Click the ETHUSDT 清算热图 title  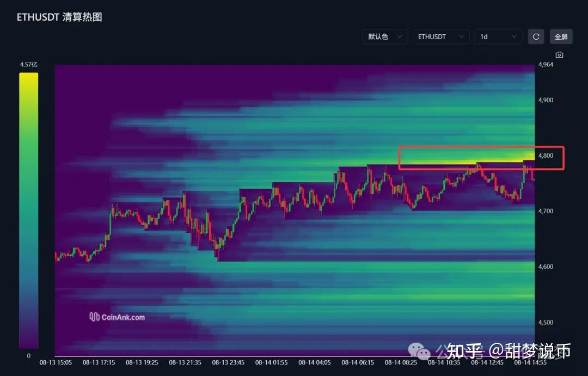click(x=59, y=17)
